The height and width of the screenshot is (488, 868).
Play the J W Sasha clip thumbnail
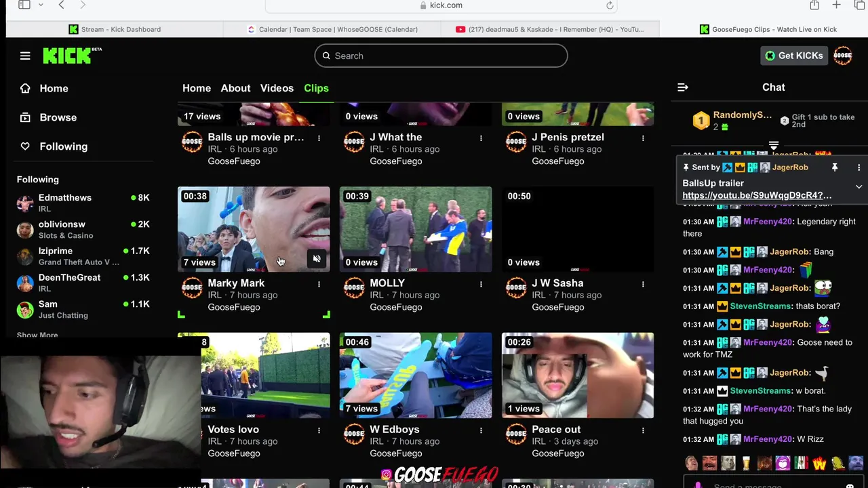coord(578,229)
